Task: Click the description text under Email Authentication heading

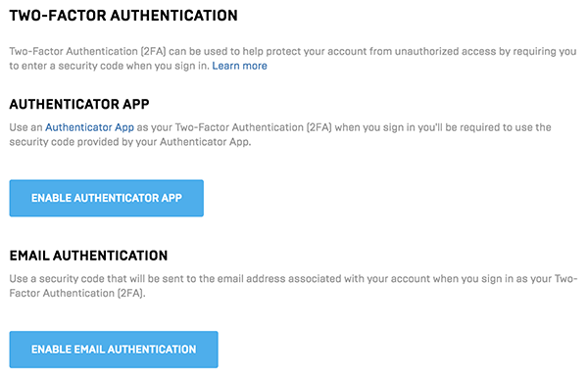Action: pos(293,286)
